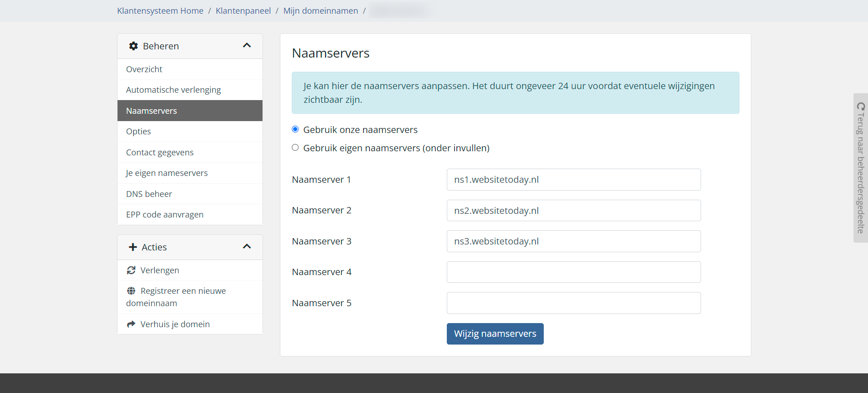Open Contact gegevens in the sidebar
The image size is (868, 393).
click(x=160, y=153)
